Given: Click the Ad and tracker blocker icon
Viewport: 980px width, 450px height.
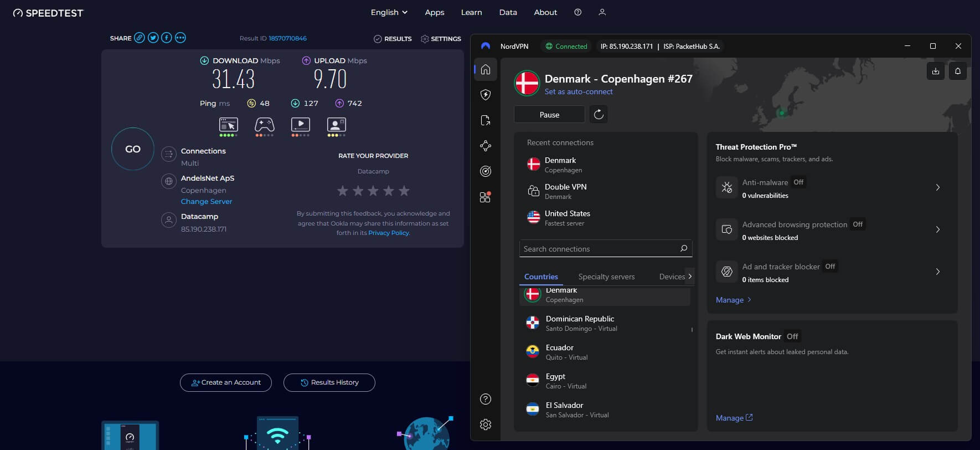Looking at the screenshot, I should pyautogui.click(x=726, y=272).
